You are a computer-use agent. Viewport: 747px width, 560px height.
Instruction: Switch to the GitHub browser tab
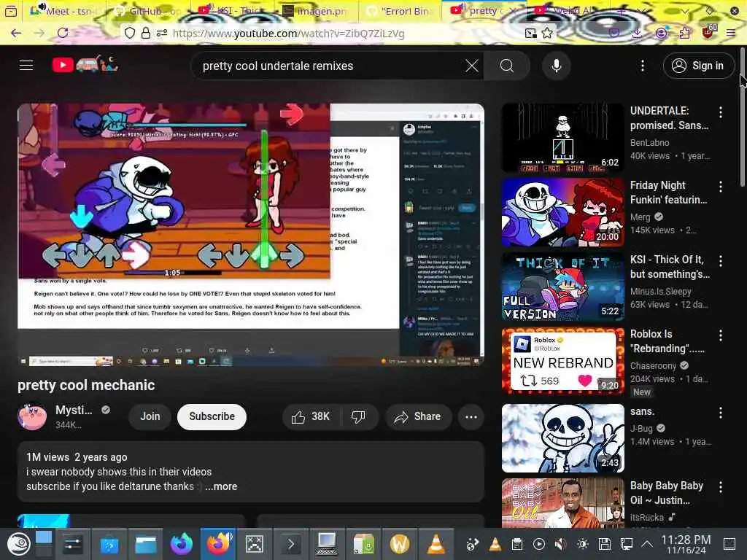point(149,10)
